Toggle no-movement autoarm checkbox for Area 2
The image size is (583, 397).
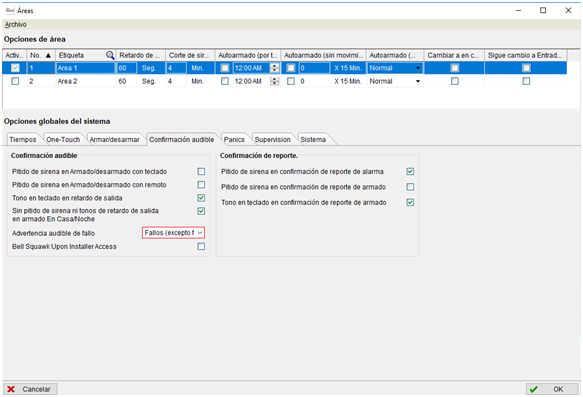[x=291, y=81]
